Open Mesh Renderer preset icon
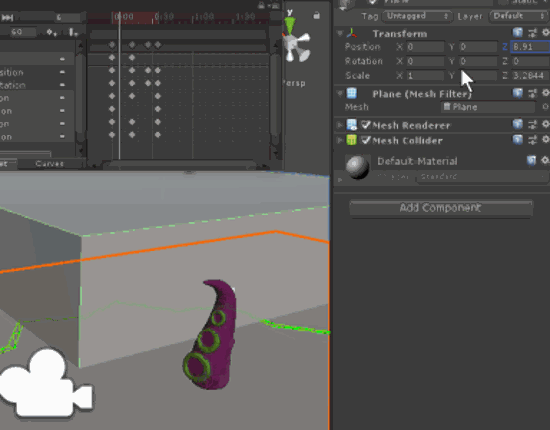The width and height of the screenshot is (550, 430). click(x=532, y=125)
